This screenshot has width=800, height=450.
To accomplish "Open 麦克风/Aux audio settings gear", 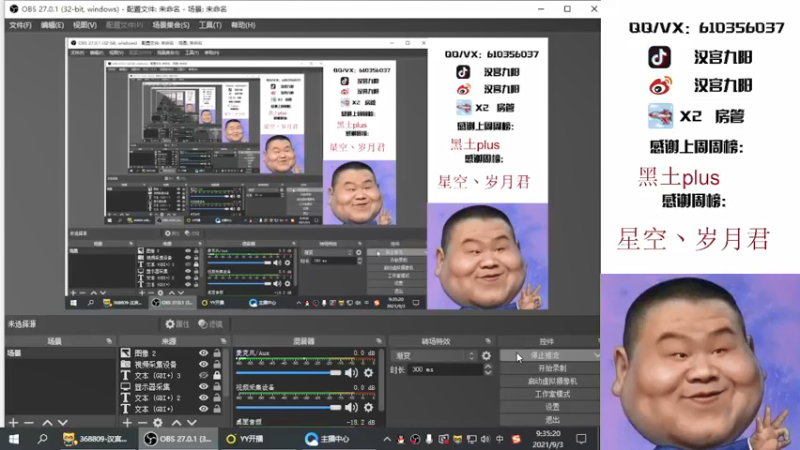I will point(368,373).
